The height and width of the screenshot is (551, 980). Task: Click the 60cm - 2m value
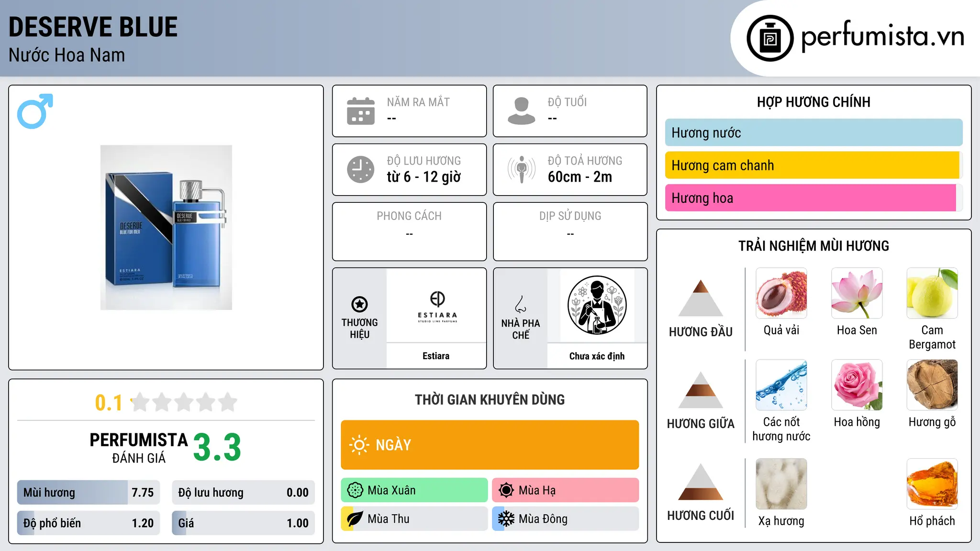tap(580, 176)
